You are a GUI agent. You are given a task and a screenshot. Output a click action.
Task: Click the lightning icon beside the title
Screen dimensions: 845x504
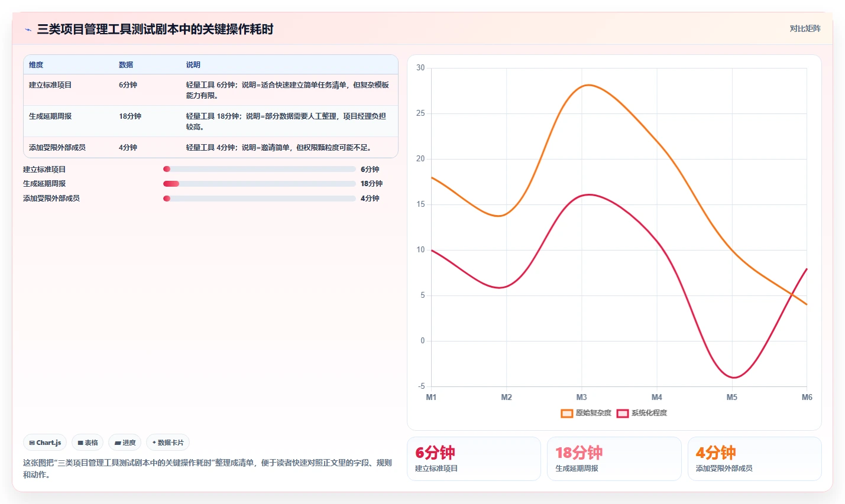point(28,30)
